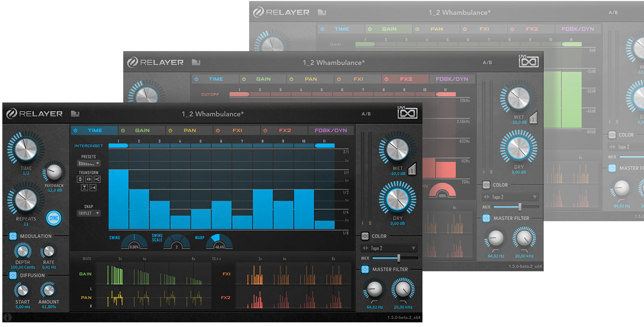Toggle PAN tab power button

pos(170,130)
